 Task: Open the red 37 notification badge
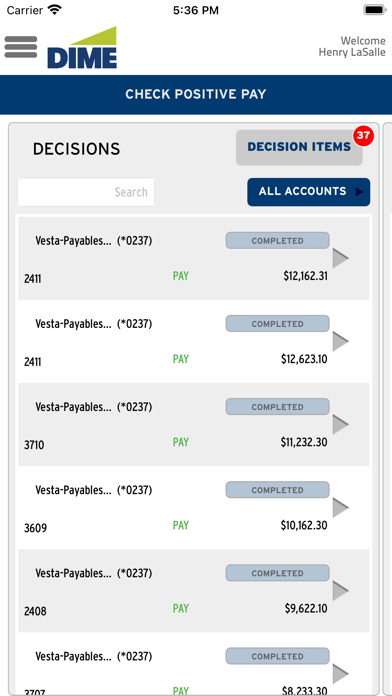pos(363,135)
